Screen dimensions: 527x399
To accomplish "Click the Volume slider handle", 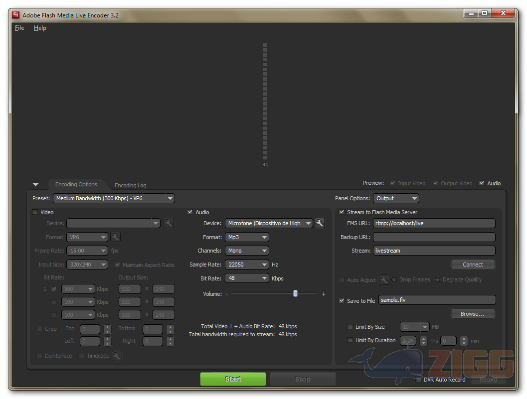I will [x=295, y=293].
